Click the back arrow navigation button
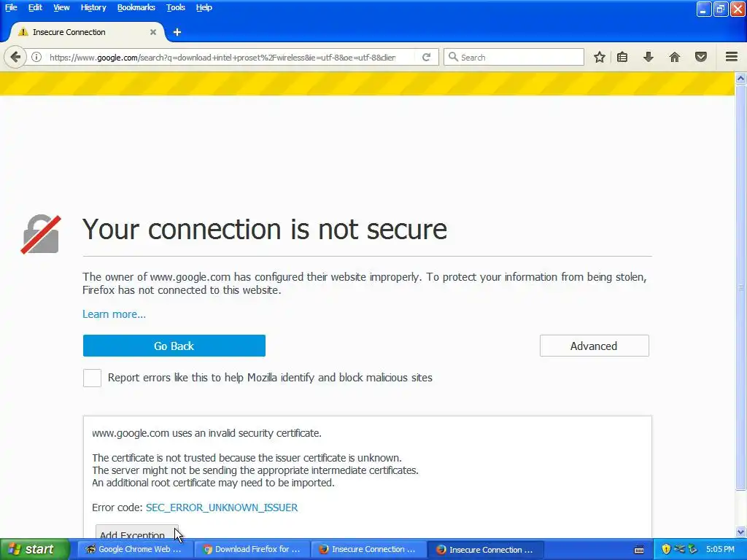Image resolution: width=747 pixels, height=560 pixels. tap(15, 57)
